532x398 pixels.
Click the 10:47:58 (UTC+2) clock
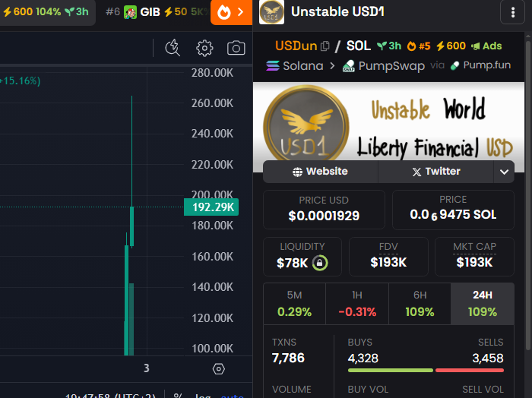point(110,395)
